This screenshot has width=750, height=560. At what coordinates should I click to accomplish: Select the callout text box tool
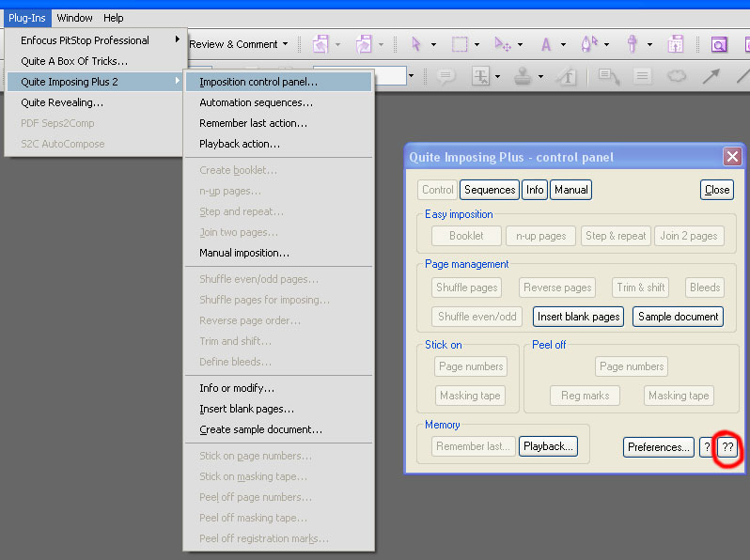pos(609,76)
